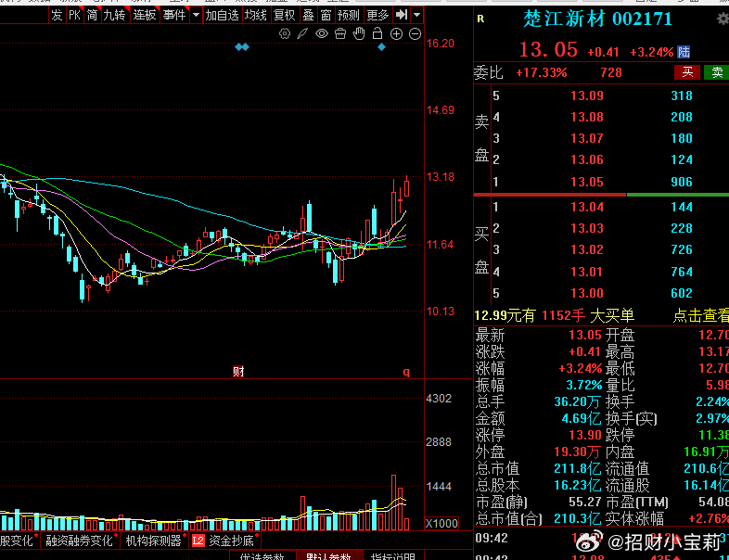Viewport: 729px width, 560px height.
Task: Open the dropdown arrow at toolbar right end
Action: coord(417,15)
